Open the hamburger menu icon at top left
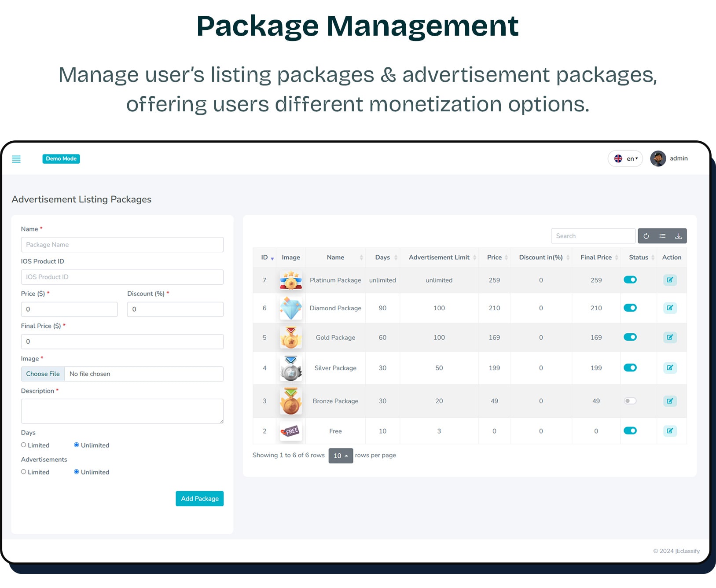 (16, 159)
